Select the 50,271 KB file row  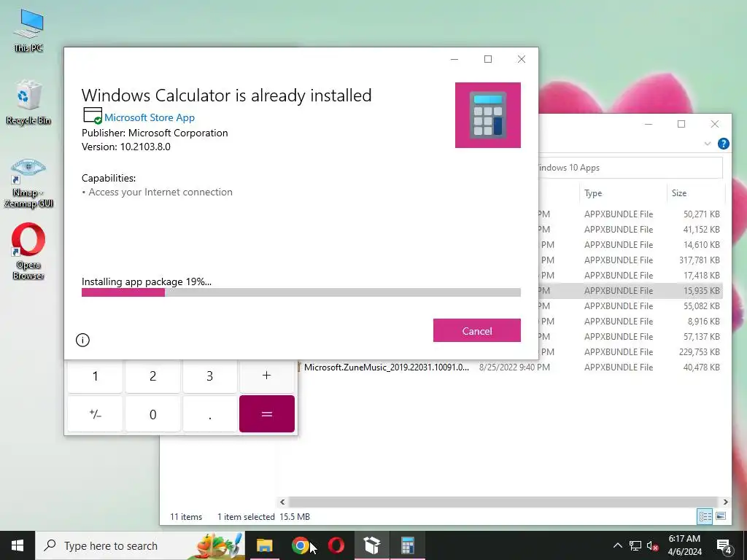pyautogui.click(x=630, y=214)
